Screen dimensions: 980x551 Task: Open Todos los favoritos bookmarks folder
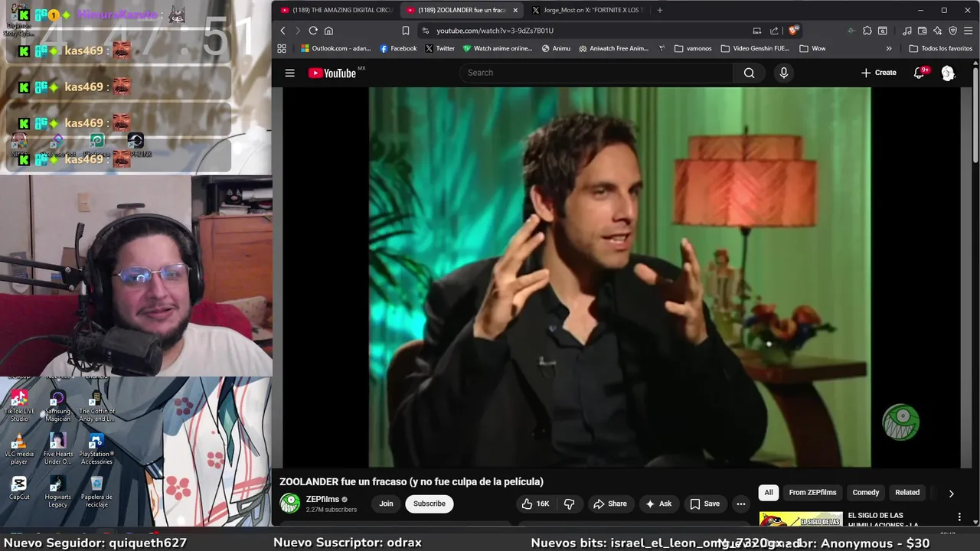940,48
